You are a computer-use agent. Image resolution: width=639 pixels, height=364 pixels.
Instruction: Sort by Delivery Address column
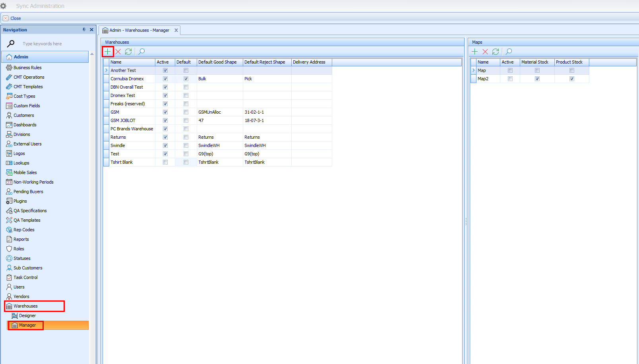pos(312,62)
